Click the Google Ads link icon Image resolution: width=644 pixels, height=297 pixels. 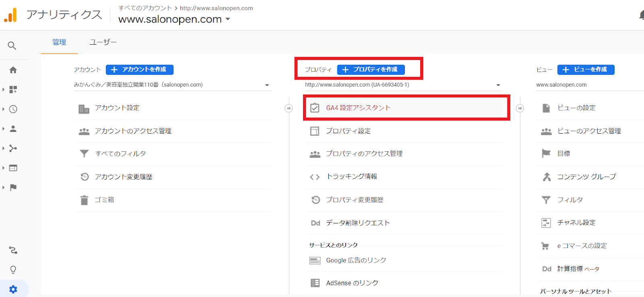point(315,261)
